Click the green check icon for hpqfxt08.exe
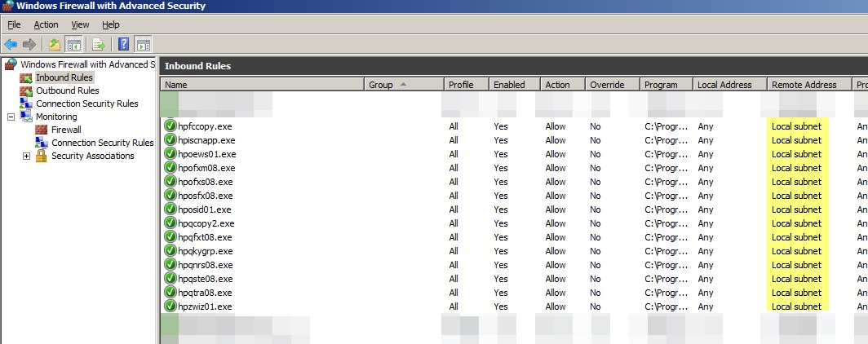 [170, 236]
